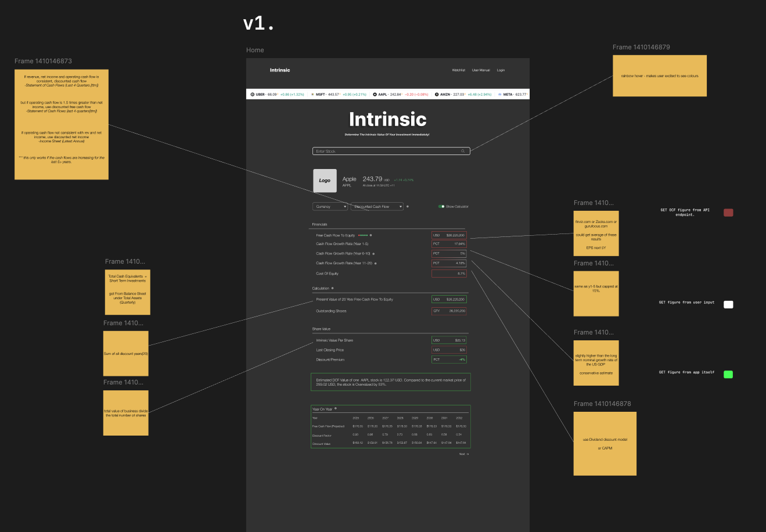The height and width of the screenshot is (532, 766).
Task: Select the green app figure legend swatch
Action: click(728, 374)
